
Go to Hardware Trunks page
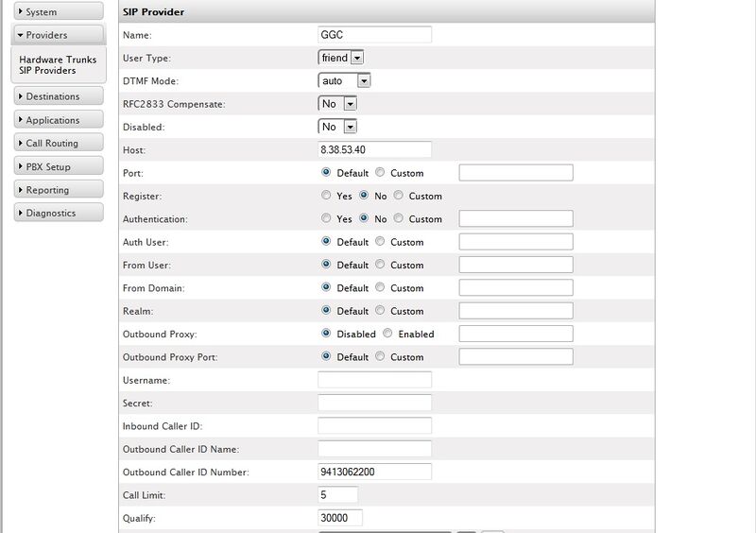[57, 60]
